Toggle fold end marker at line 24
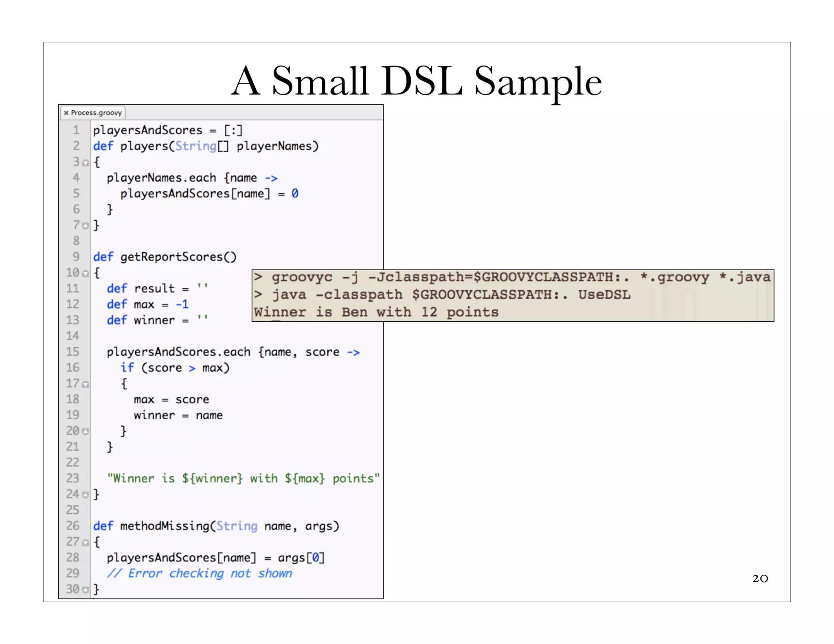834x644 pixels. click(x=86, y=495)
